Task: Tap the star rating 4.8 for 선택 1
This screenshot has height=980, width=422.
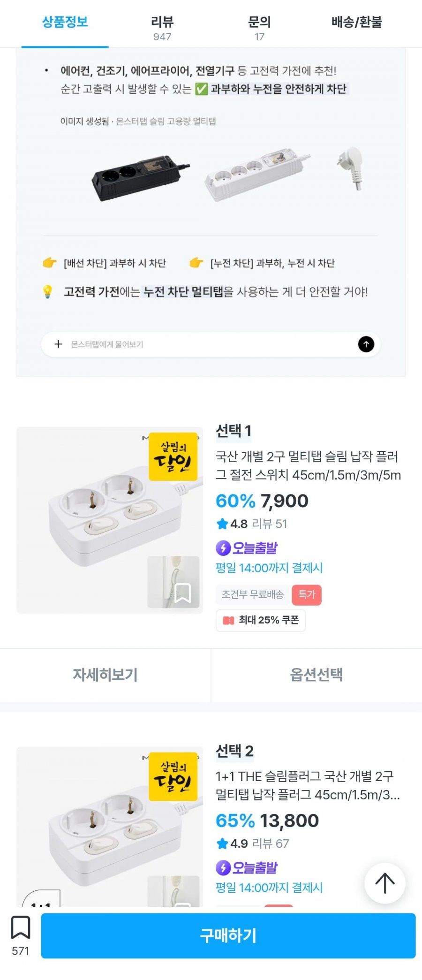Action: (x=232, y=524)
